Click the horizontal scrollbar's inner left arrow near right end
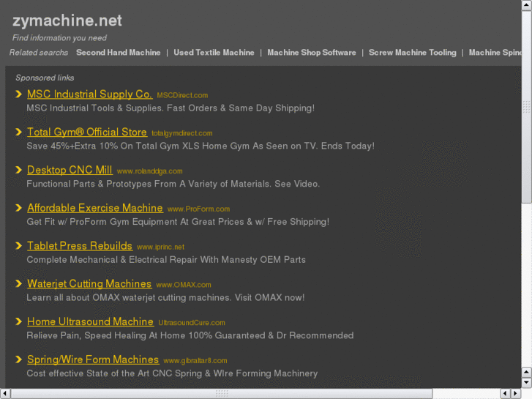The width and height of the screenshot is (532, 399). [506, 394]
